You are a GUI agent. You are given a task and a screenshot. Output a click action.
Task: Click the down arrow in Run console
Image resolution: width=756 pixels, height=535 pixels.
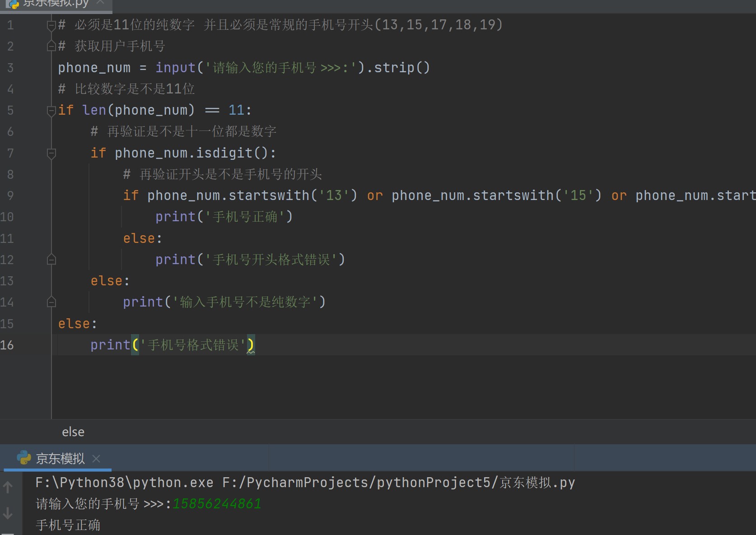pos(8,513)
